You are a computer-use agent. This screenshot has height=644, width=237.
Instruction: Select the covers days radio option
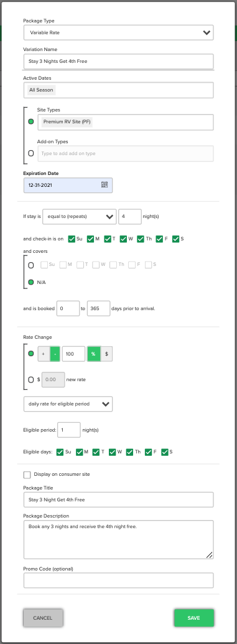(30, 265)
